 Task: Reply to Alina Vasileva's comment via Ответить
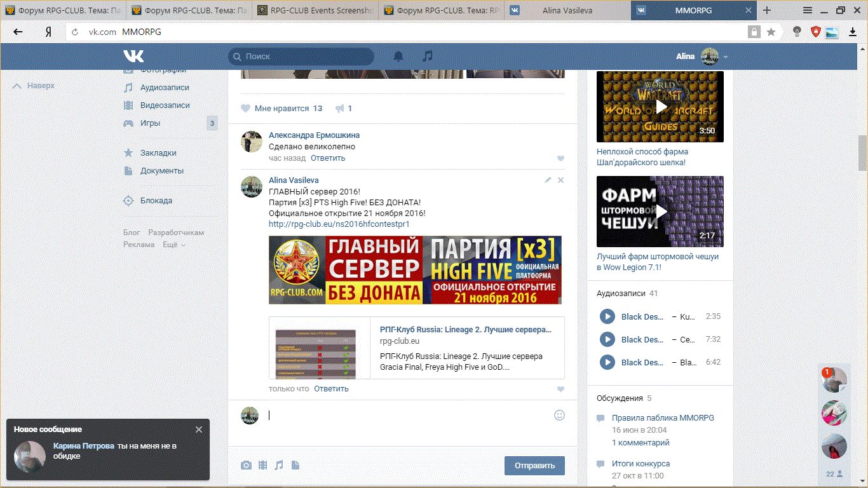(331, 389)
